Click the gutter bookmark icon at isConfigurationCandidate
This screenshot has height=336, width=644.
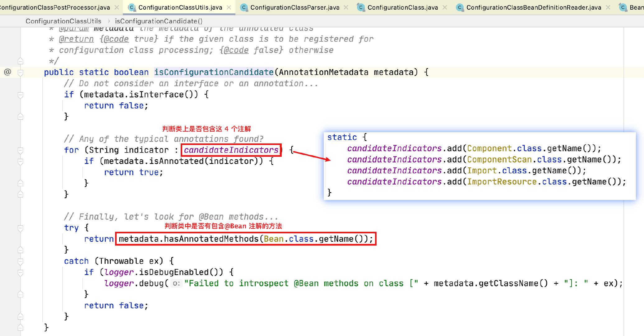(x=21, y=72)
